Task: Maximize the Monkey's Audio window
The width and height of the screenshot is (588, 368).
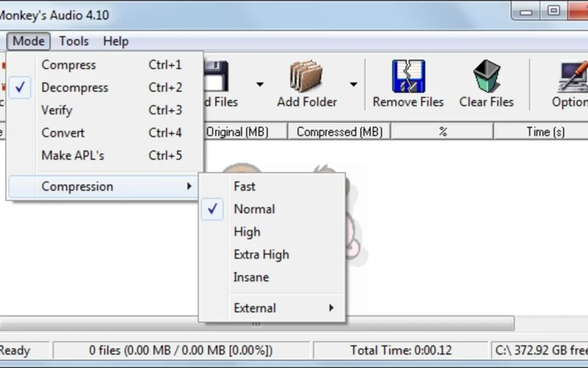Action: (x=554, y=11)
